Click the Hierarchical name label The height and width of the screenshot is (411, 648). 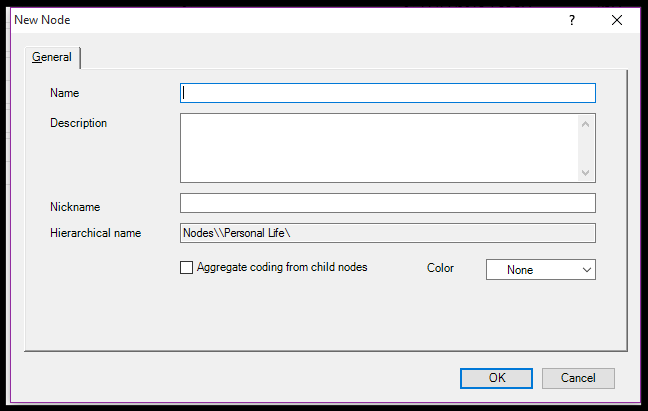click(x=95, y=233)
